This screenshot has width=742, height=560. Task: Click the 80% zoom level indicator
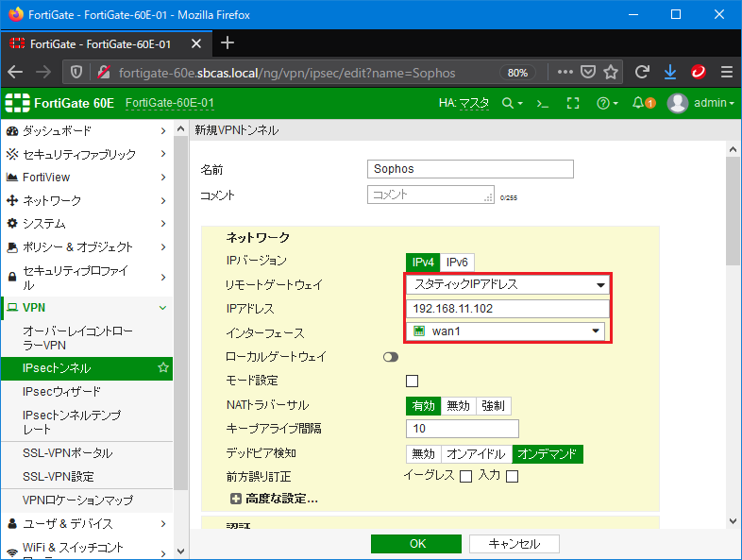click(x=517, y=73)
